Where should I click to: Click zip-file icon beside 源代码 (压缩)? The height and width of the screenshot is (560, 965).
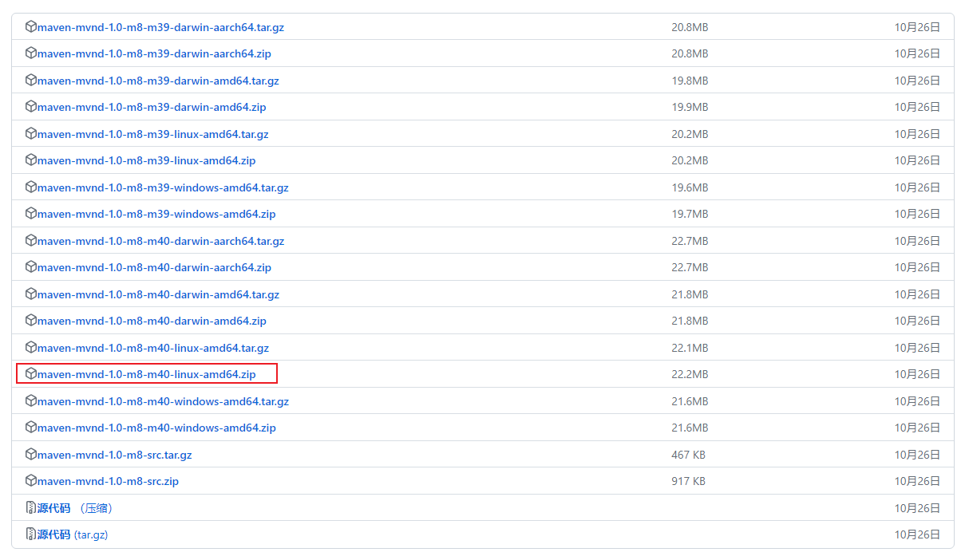pos(31,507)
